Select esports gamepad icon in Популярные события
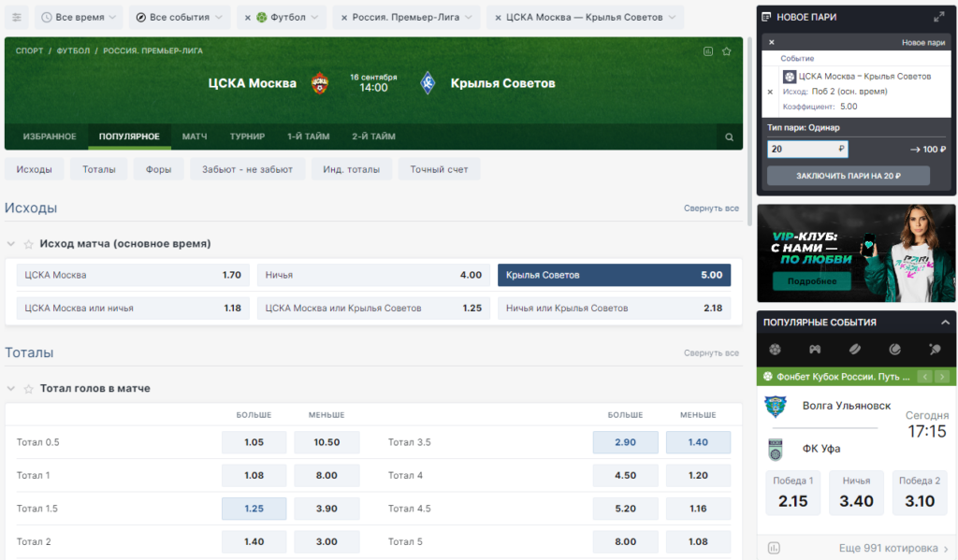This screenshot has width=958, height=560. (815, 350)
